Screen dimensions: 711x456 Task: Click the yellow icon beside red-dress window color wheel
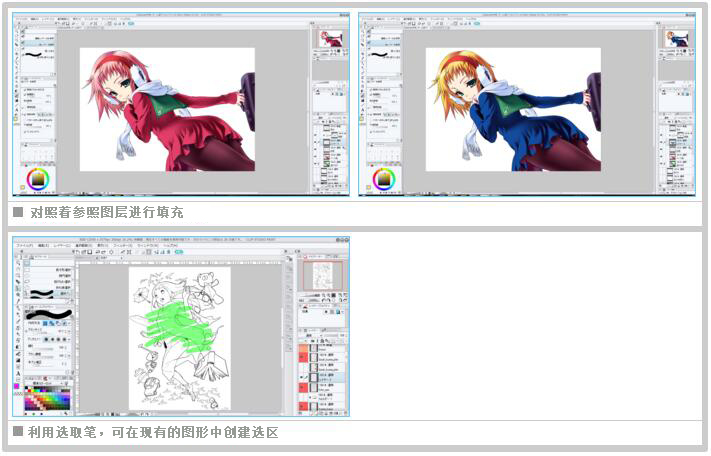[22, 187]
